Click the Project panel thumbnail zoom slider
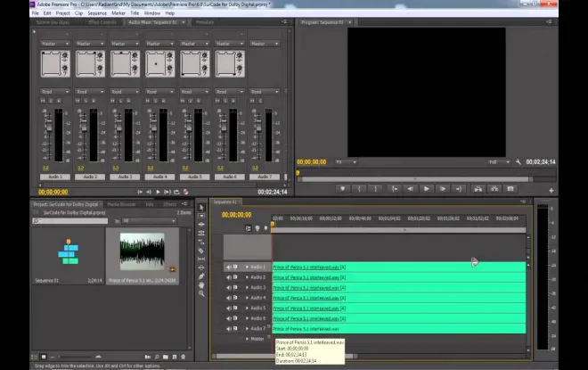The height and width of the screenshot is (370, 588). (x=75, y=357)
